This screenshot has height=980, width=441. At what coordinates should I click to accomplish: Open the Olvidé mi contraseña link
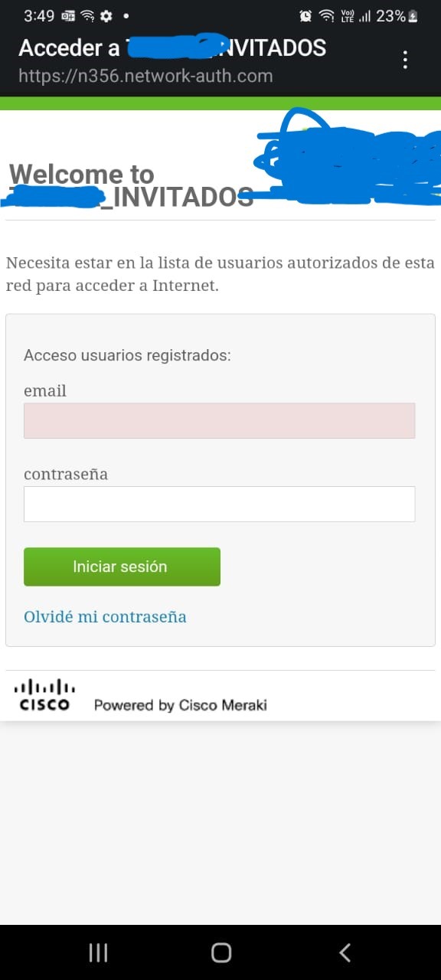pyautogui.click(x=105, y=616)
